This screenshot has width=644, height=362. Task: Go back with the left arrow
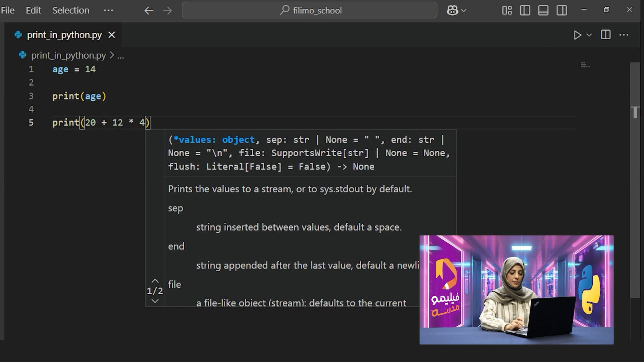[x=149, y=10]
